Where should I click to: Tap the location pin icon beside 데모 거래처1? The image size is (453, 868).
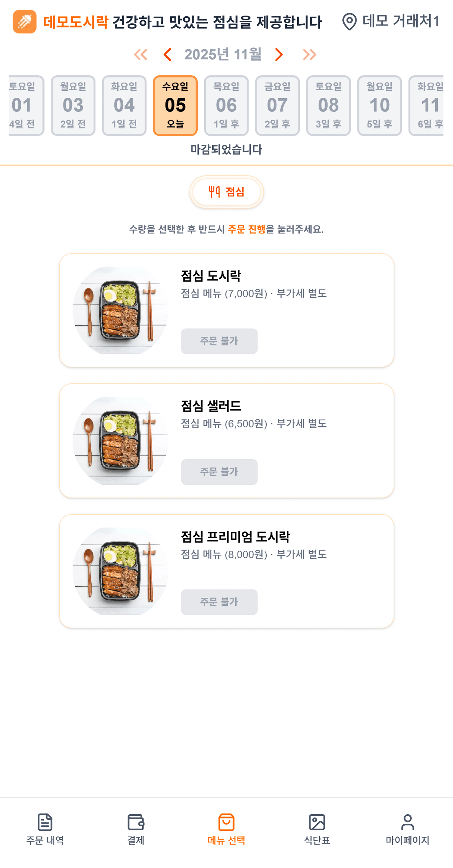(349, 21)
